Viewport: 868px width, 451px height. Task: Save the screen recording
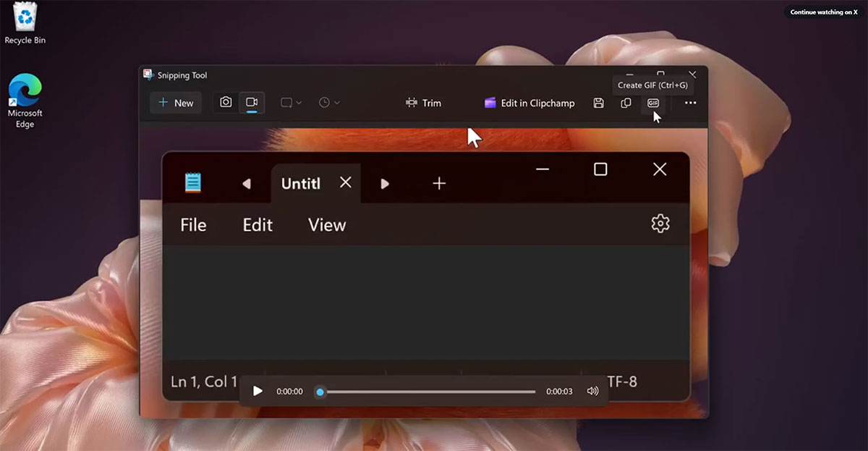[x=597, y=103]
